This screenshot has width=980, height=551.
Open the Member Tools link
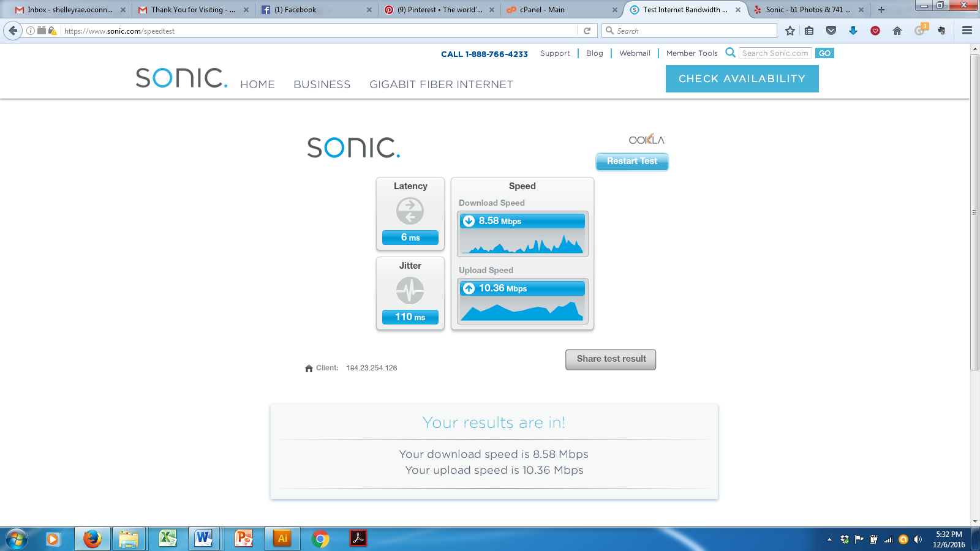pyautogui.click(x=692, y=53)
